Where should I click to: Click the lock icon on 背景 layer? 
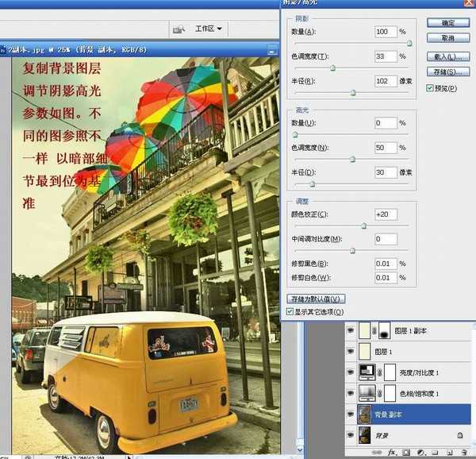[x=460, y=436]
